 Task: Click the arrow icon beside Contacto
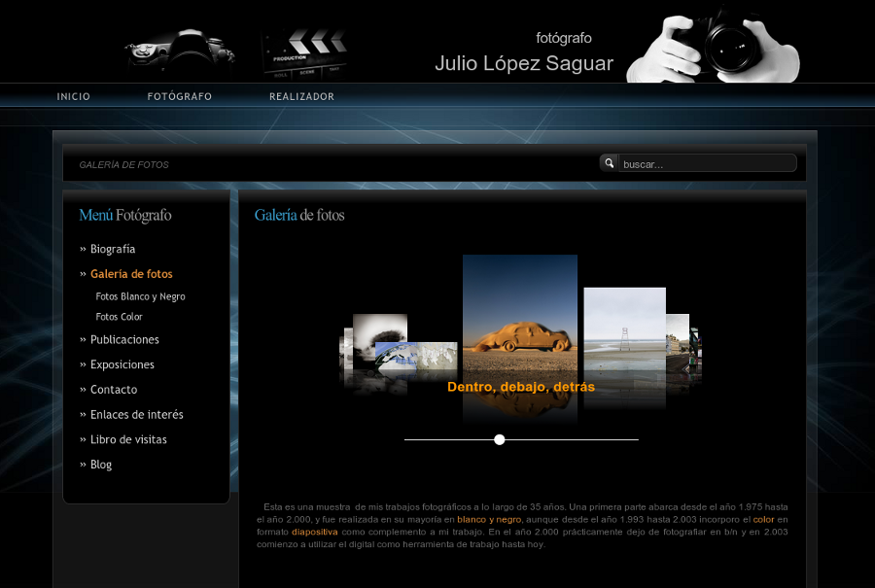pyautogui.click(x=82, y=389)
